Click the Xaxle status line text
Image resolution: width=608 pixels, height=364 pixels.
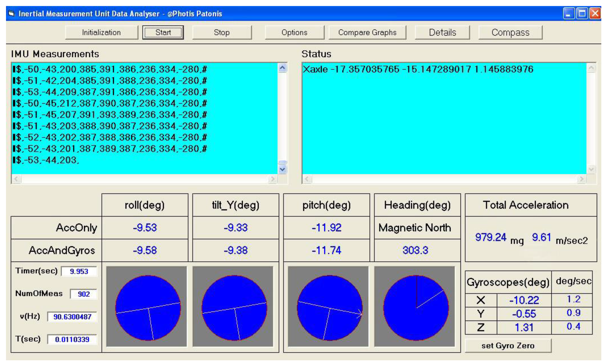tap(418, 69)
